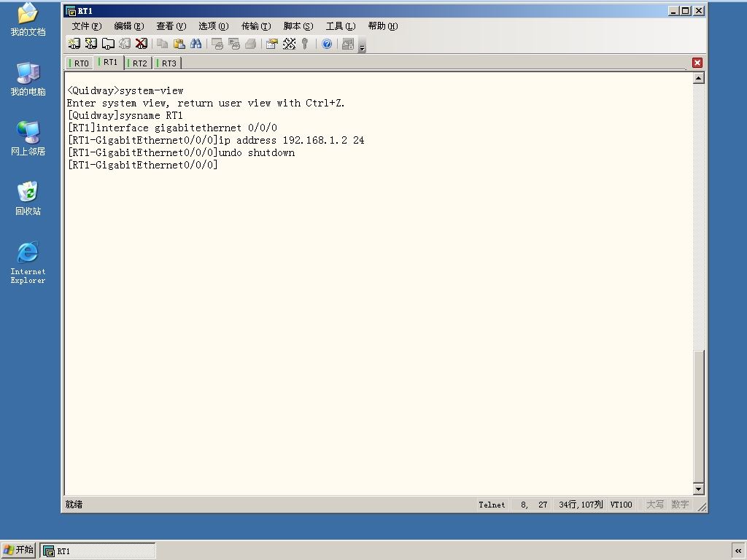Click the grayed printer icon
The image size is (747, 560).
pyautogui.click(x=251, y=44)
